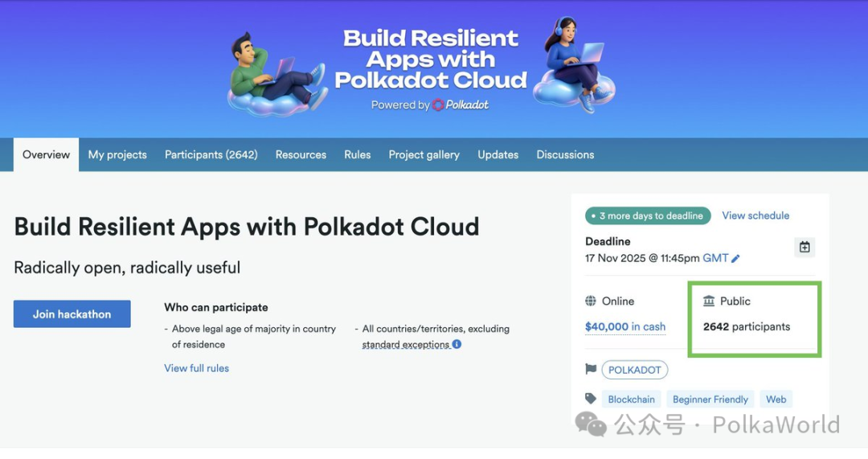Click the 2642 participants text
Image resolution: width=868 pixels, height=459 pixels.
(x=746, y=326)
